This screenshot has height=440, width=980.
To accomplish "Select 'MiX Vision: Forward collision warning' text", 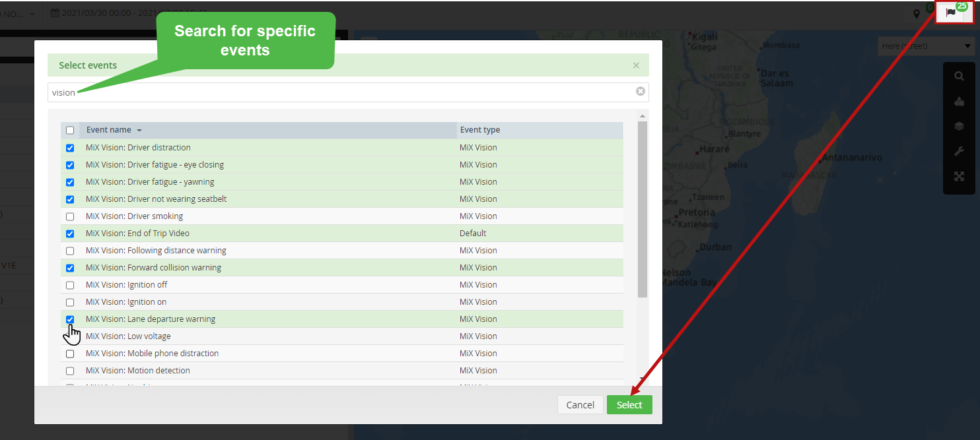I will point(153,268).
